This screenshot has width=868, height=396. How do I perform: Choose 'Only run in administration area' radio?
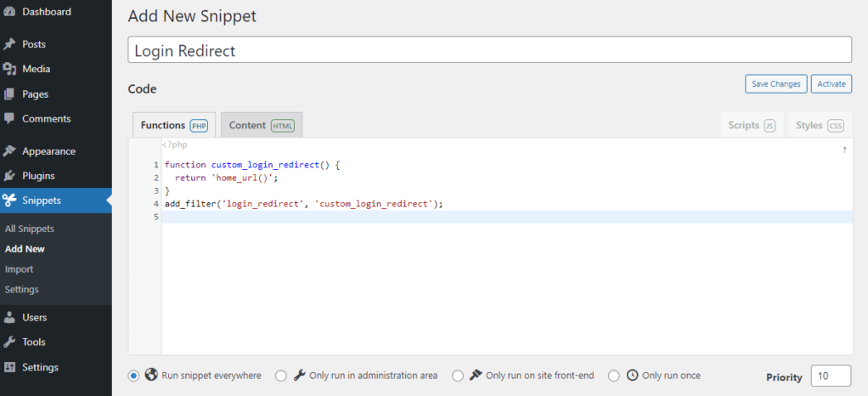[281, 376]
